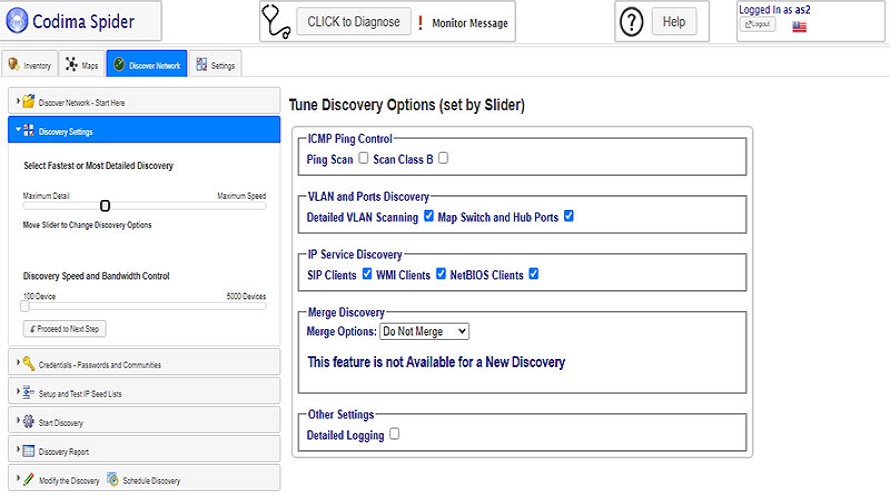Expand Setup and Test IP Seed Lists
Image resolution: width=890 pixels, height=500 pixels.
point(144,392)
